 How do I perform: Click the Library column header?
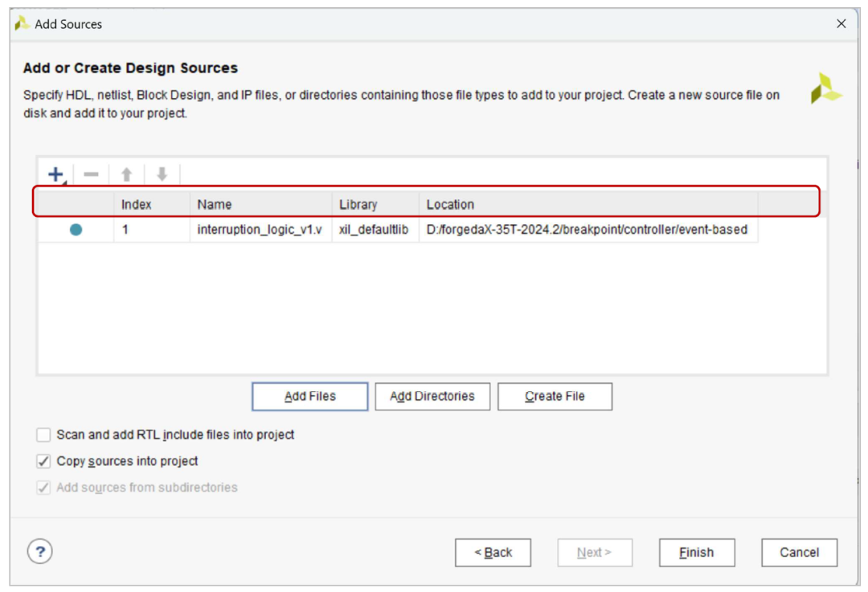358,205
